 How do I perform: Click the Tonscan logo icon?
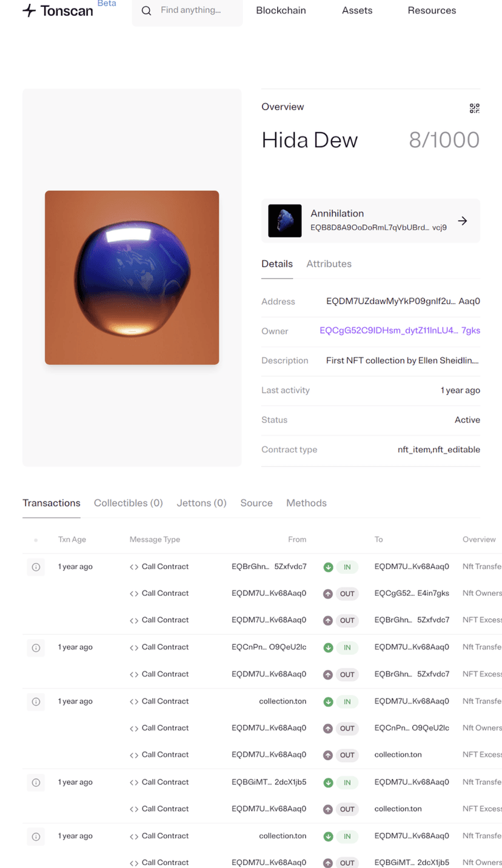29,10
